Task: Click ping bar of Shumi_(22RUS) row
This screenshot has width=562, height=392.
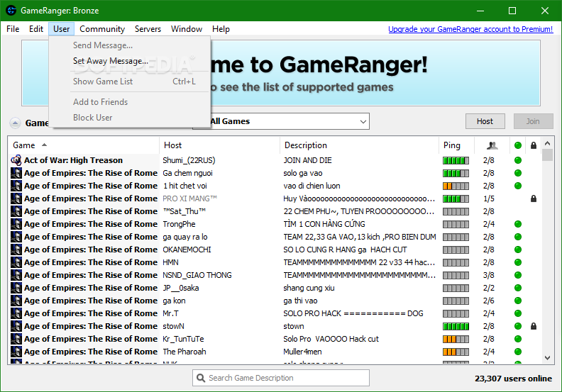Action: (x=456, y=160)
